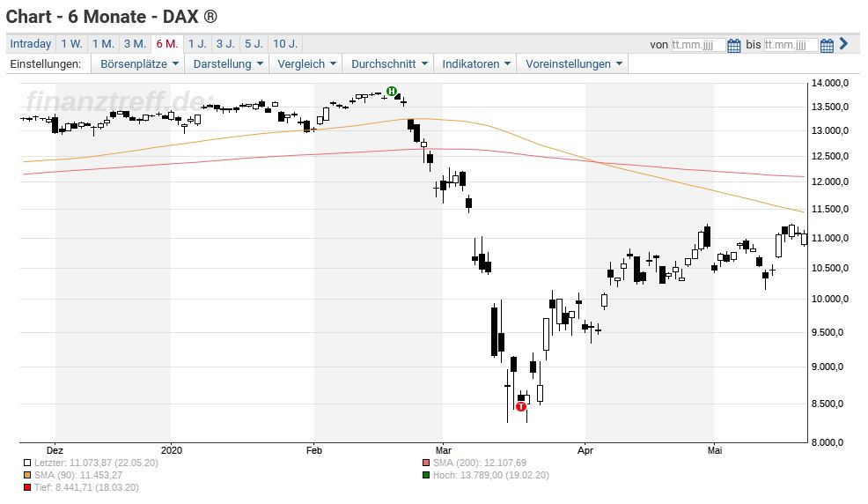Viewport: 868px width, 504px height.
Task: Click the 'Chart - 6 Monate - DAX ®' heading
Action: point(112,17)
